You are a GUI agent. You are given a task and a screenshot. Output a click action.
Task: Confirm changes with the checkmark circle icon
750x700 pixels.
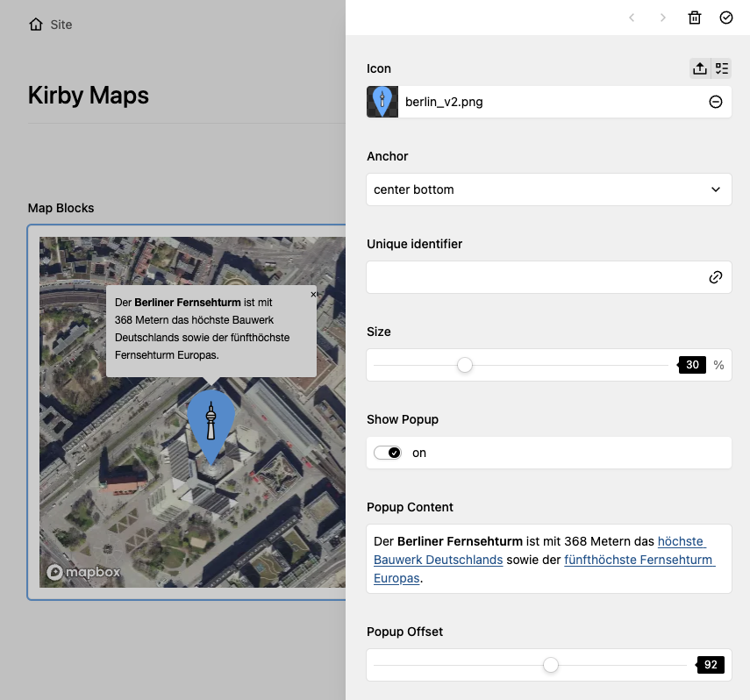(x=725, y=18)
